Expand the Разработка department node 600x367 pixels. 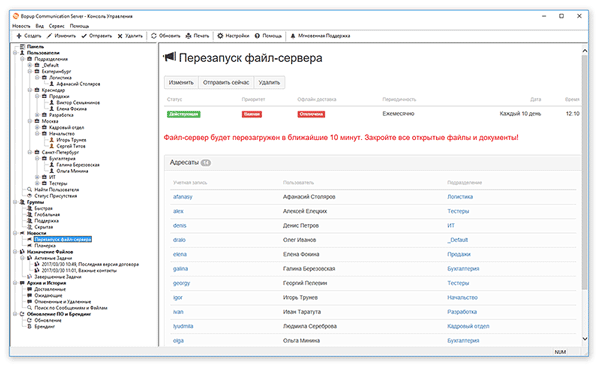(x=38, y=115)
